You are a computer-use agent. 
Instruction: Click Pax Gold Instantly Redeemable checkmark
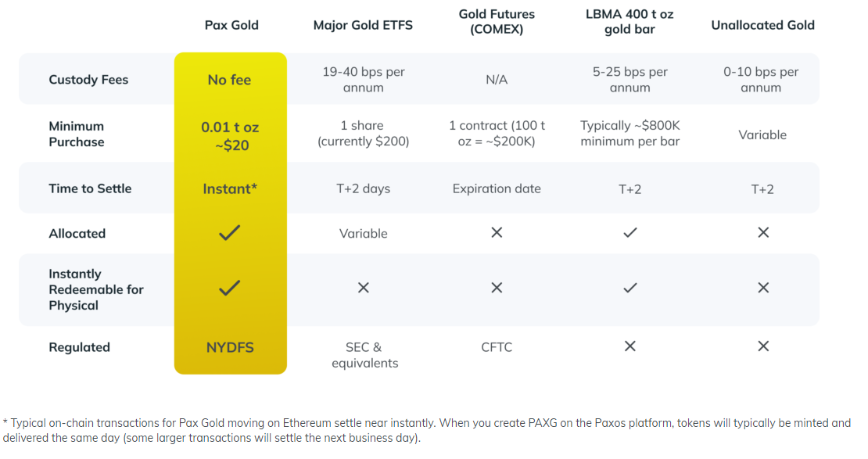click(229, 289)
